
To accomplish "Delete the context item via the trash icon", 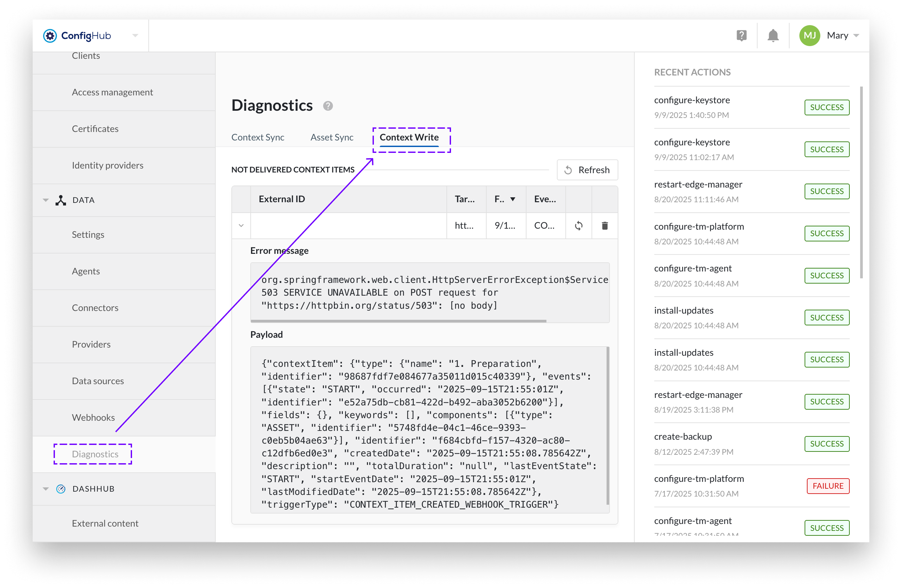I will [x=604, y=225].
